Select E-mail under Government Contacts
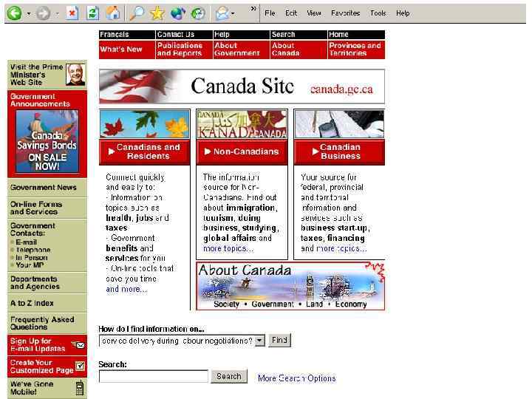532x399 pixels. (x=26, y=242)
